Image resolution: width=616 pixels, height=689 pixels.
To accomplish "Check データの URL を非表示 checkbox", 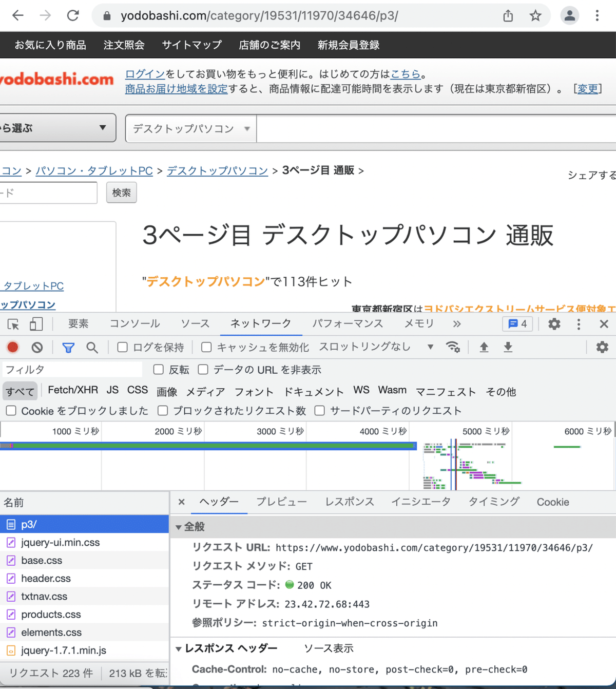I will pos(203,370).
